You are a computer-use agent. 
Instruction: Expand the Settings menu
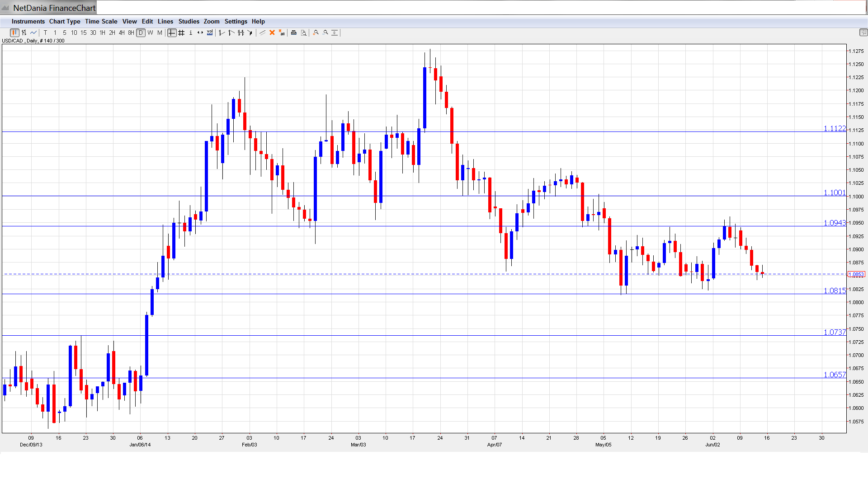[x=236, y=21]
